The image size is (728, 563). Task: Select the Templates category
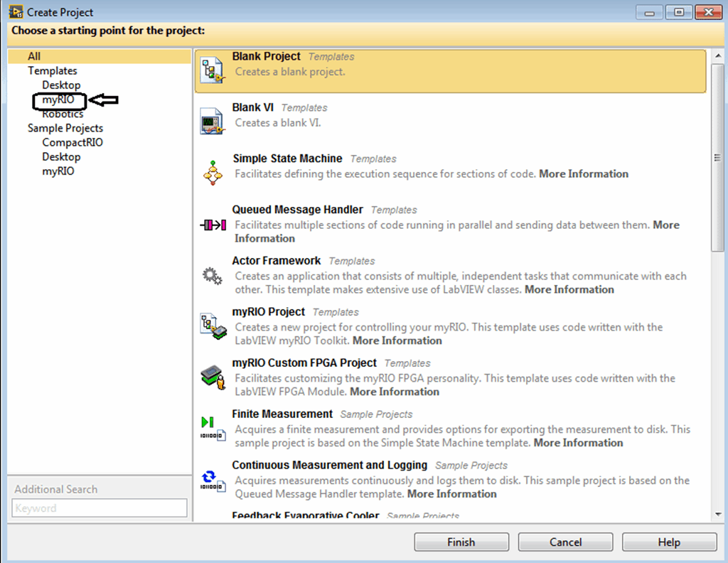(53, 70)
